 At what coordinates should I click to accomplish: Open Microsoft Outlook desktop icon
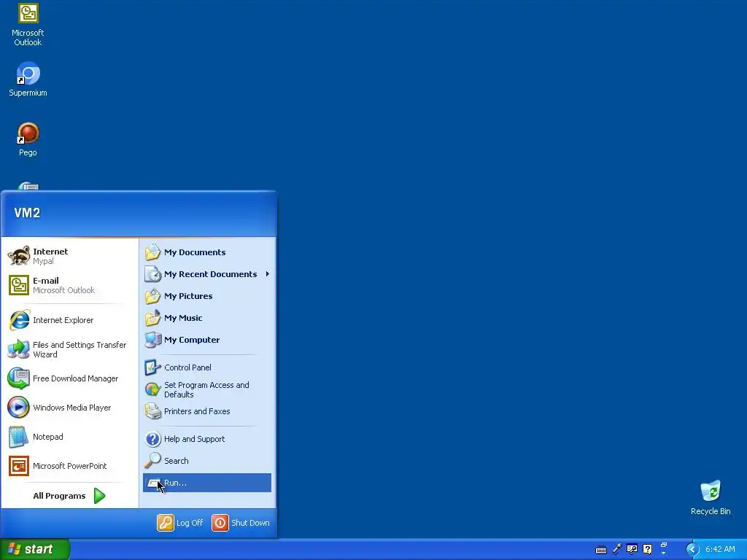(28, 13)
